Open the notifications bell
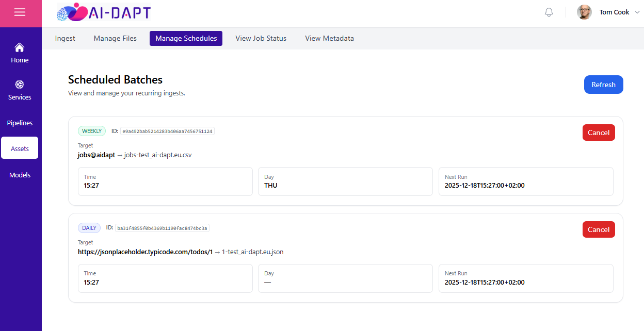 (x=549, y=12)
